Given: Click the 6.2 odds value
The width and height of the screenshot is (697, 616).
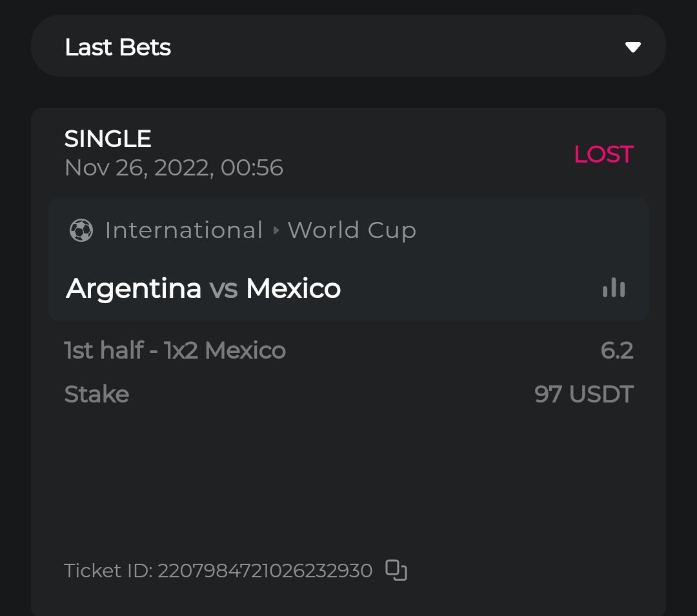Looking at the screenshot, I should coord(617,350).
